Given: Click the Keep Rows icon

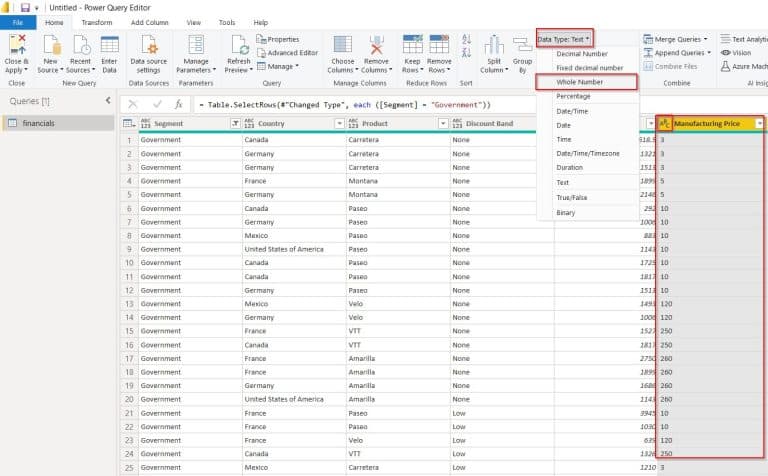Looking at the screenshot, I should click(412, 44).
